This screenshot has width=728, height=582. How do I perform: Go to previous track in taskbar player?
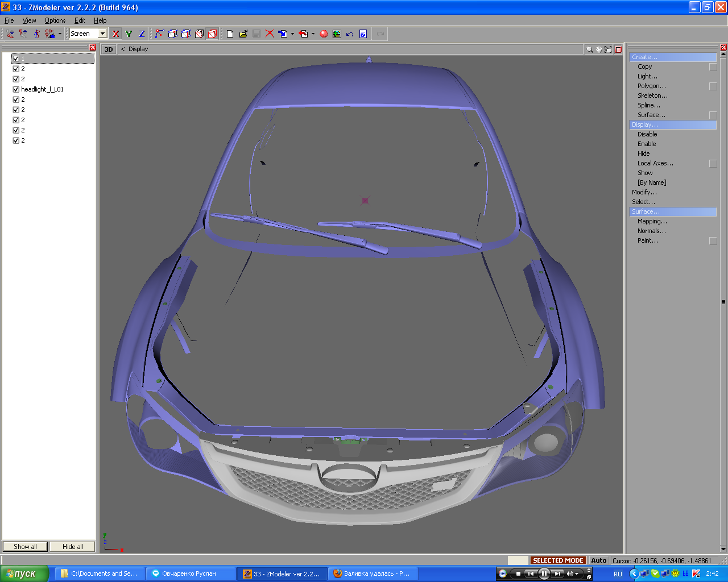click(531, 573)
